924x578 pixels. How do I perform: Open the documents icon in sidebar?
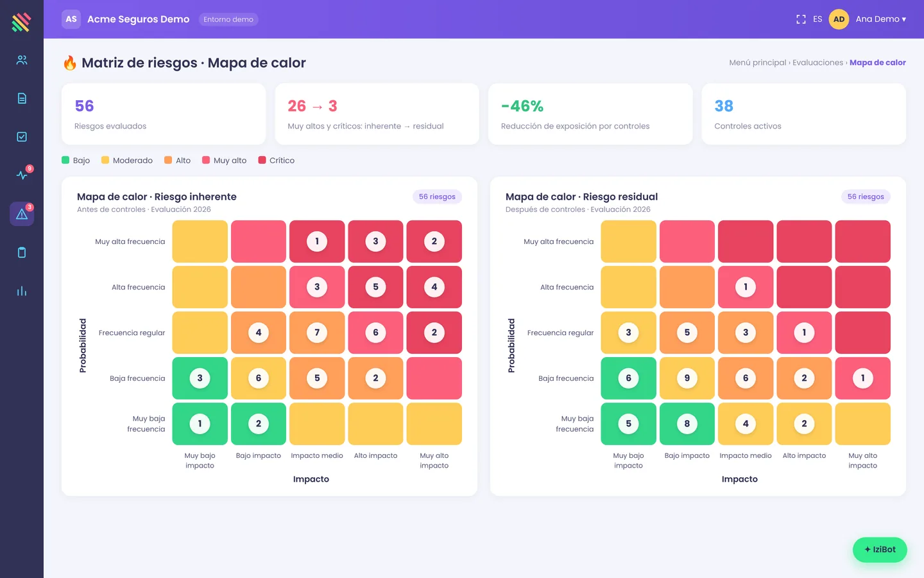(22, 98)
